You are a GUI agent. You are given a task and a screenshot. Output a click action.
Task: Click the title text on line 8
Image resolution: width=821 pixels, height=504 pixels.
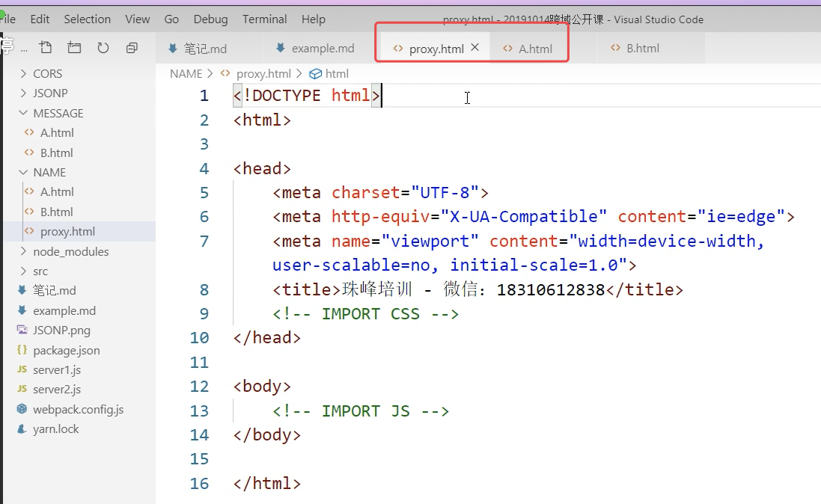tap(477, 289)
